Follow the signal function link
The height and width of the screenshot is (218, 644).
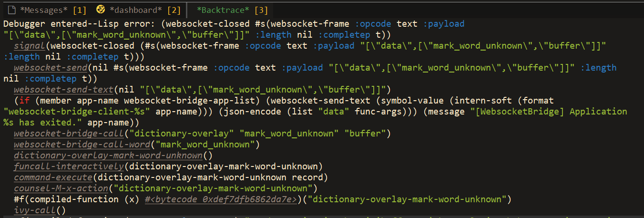coord(30,46)
